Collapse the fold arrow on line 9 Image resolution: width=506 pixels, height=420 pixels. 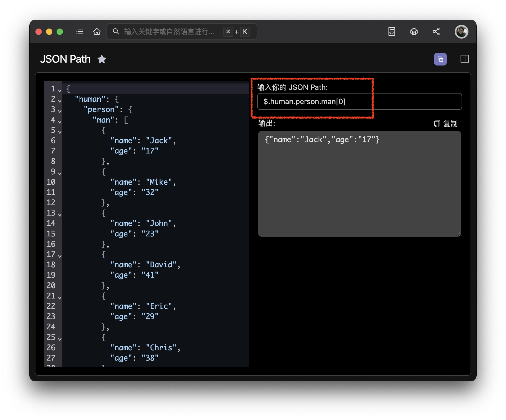click(60, 173)
